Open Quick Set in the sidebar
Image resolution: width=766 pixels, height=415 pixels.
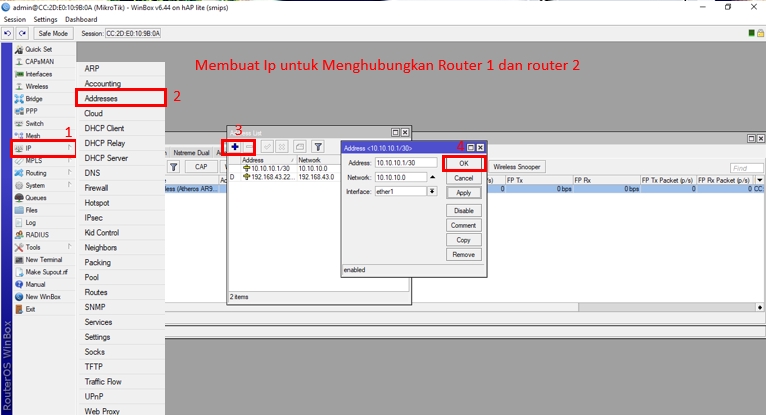(x=38, y=49)
